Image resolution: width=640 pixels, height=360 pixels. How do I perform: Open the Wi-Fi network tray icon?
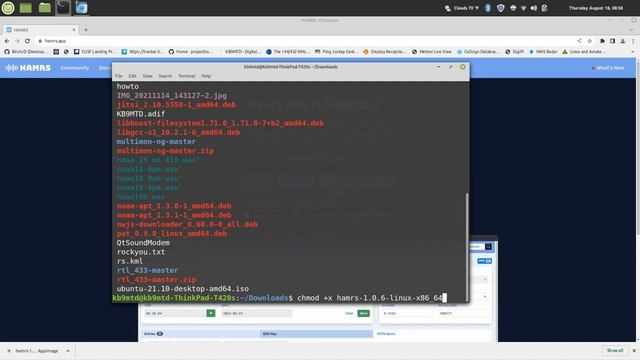(523, 8)
